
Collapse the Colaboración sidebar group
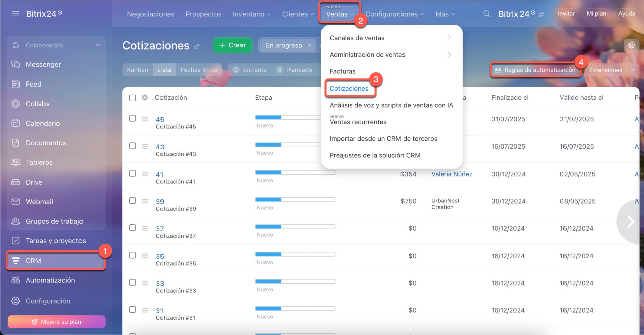(x=98, y=45)
